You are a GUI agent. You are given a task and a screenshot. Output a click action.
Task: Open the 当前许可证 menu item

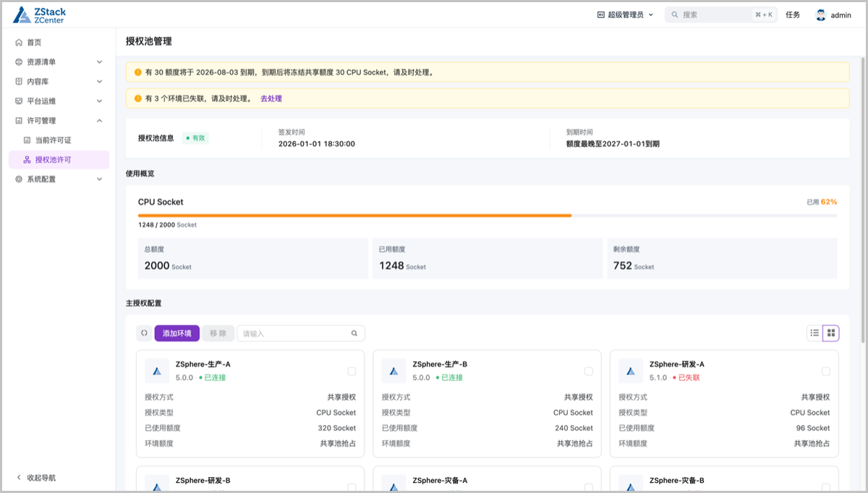pyautogui.click(x=59, y=140)
